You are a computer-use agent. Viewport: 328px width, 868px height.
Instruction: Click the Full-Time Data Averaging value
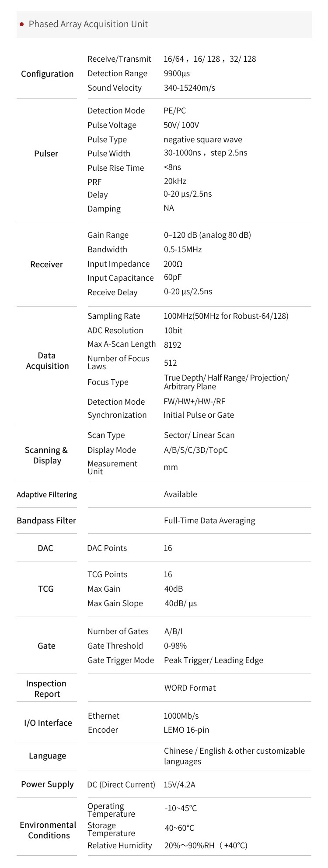coord(209,520)
